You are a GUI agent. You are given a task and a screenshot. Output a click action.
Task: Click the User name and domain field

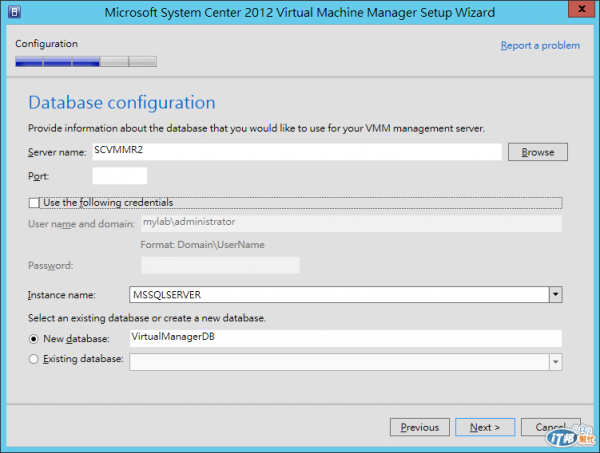[x=350, y=223]
